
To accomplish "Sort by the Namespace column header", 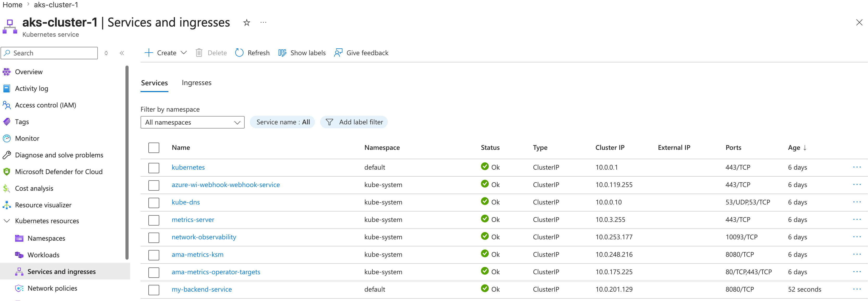I will tap(382, 148).
